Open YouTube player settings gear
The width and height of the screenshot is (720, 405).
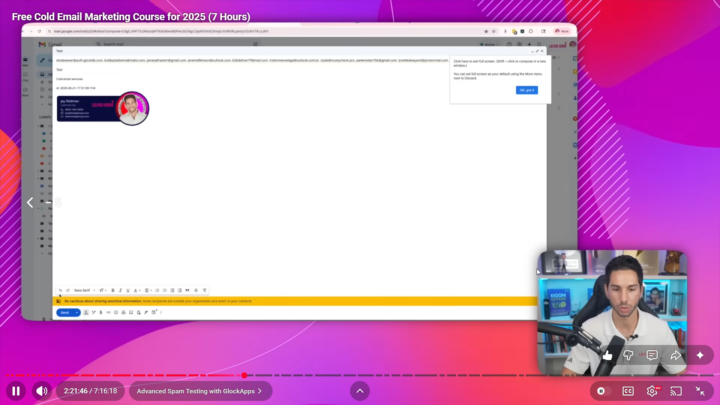652,391
